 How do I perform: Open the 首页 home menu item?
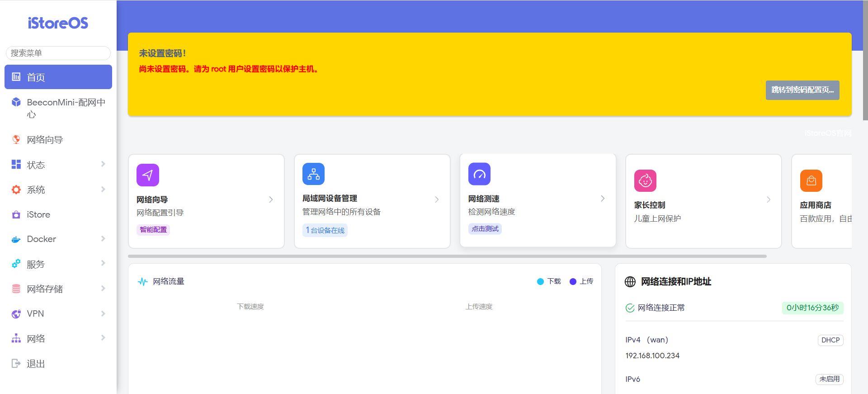pos(58,77)
